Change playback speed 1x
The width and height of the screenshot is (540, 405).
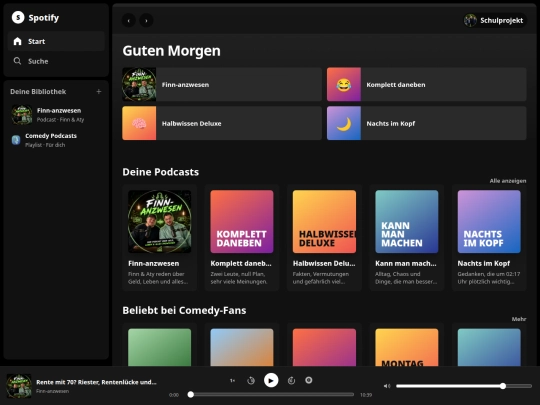point(232,380)
